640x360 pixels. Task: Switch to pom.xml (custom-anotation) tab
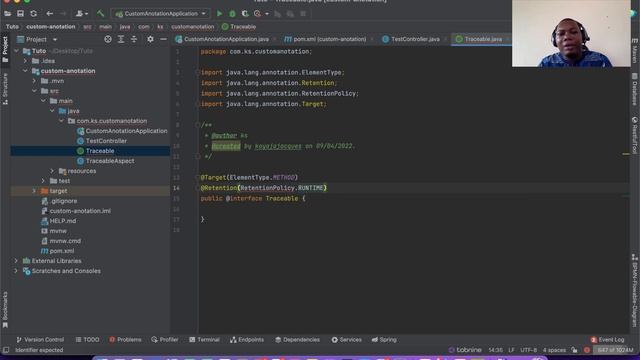coord(330,39)
